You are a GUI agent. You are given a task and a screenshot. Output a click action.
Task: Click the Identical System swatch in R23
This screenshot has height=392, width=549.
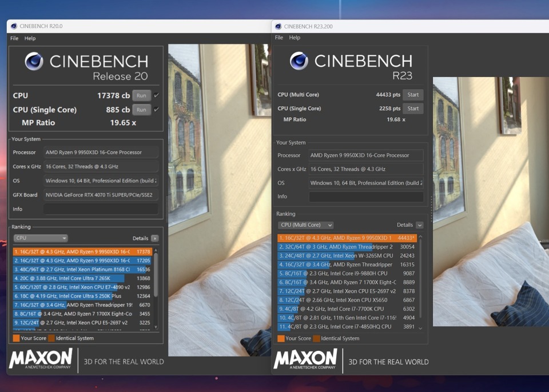coord(316,338)
